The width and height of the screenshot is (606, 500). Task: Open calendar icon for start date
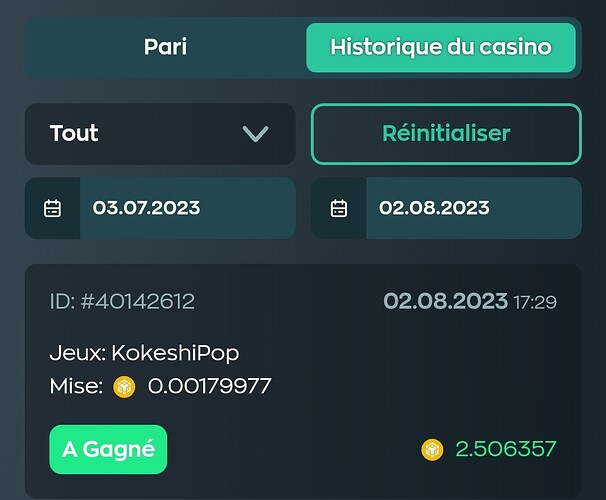click(x=52, y=208)
